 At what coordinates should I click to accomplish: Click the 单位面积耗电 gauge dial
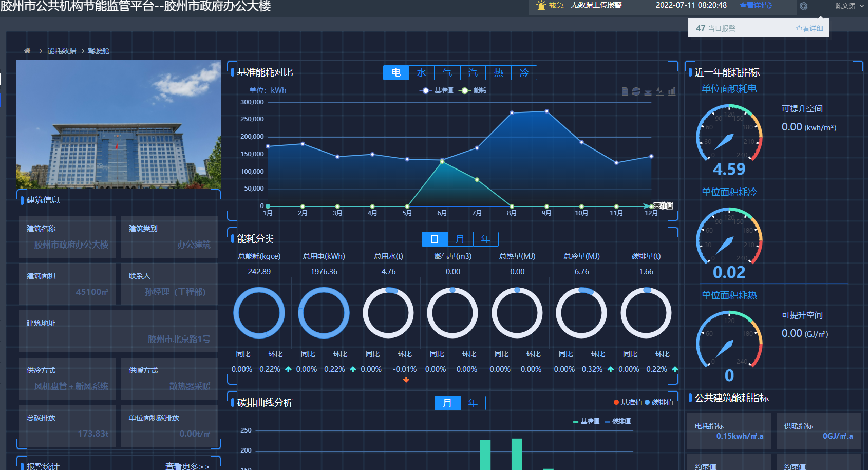tap(729, 135)
